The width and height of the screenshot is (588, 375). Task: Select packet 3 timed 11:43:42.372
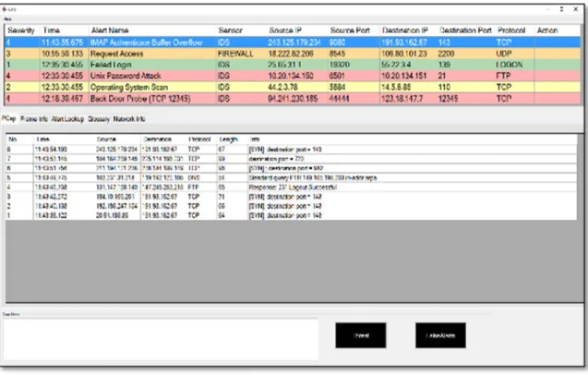pos(292,197)
